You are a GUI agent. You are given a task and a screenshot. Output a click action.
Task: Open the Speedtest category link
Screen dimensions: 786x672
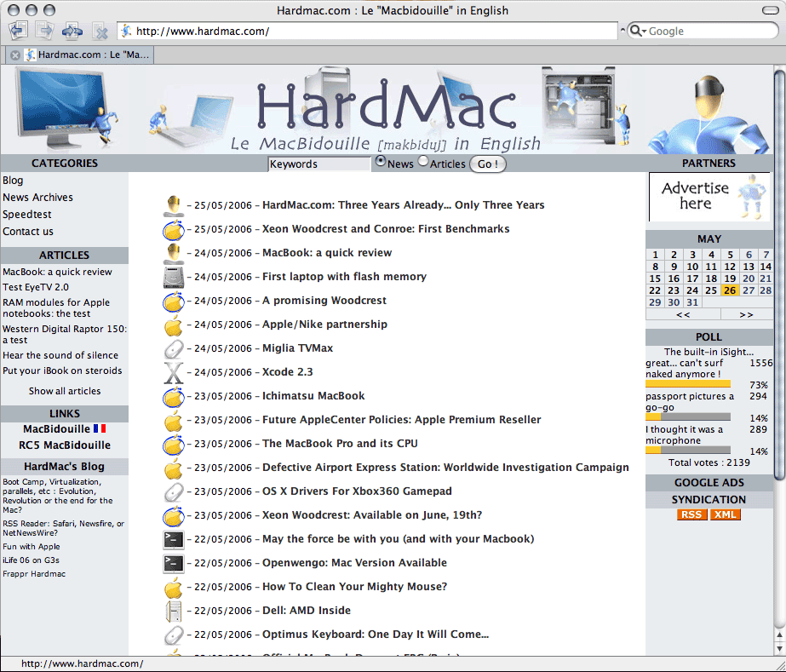click(x=27, y=215)
